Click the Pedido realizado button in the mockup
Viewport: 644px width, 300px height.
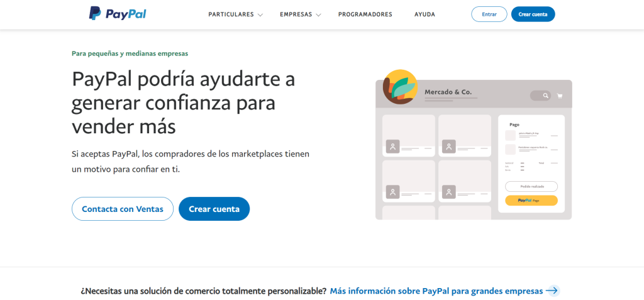click(531, 186)
